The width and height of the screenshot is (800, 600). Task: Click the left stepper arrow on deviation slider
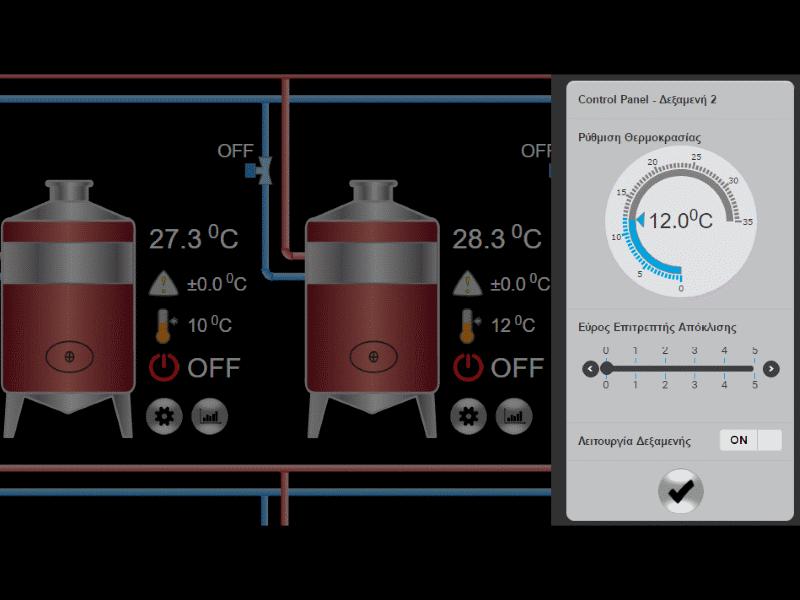click(x=590, y=369)
